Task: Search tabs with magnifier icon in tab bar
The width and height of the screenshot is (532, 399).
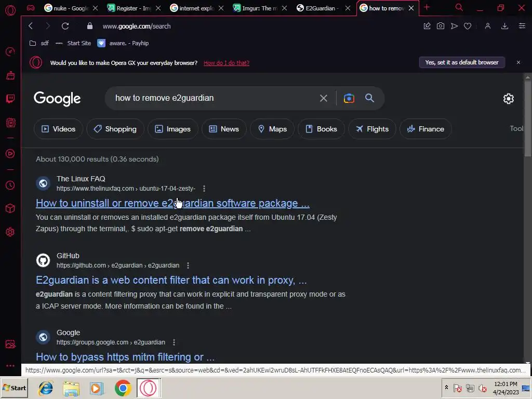Action: coord(459,7)
